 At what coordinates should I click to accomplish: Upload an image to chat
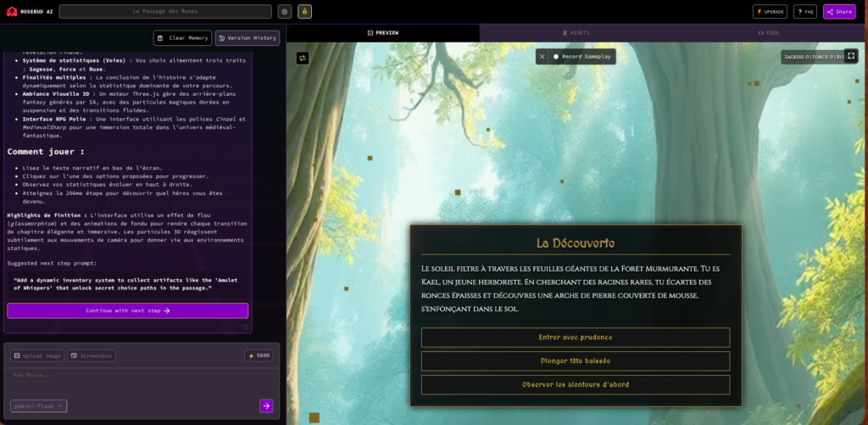pos(37,355)
